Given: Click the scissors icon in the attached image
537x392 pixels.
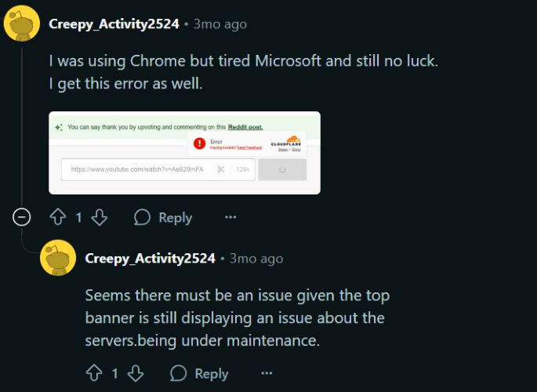Looking at the screenshot, I should point(221,169).
